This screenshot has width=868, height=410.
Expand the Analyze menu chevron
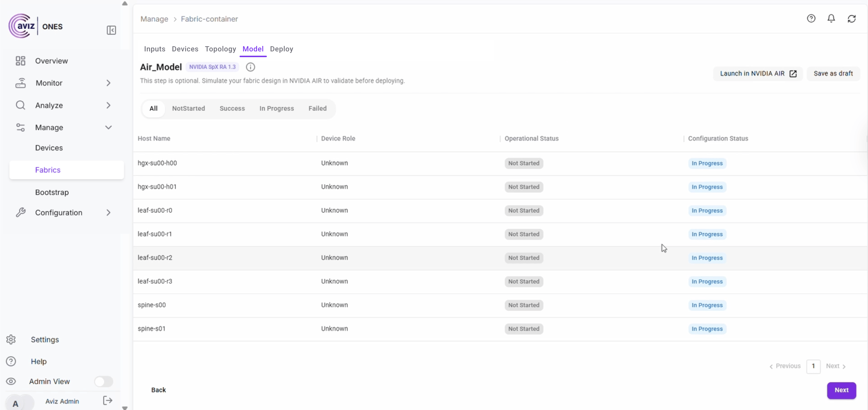[108, 105]
